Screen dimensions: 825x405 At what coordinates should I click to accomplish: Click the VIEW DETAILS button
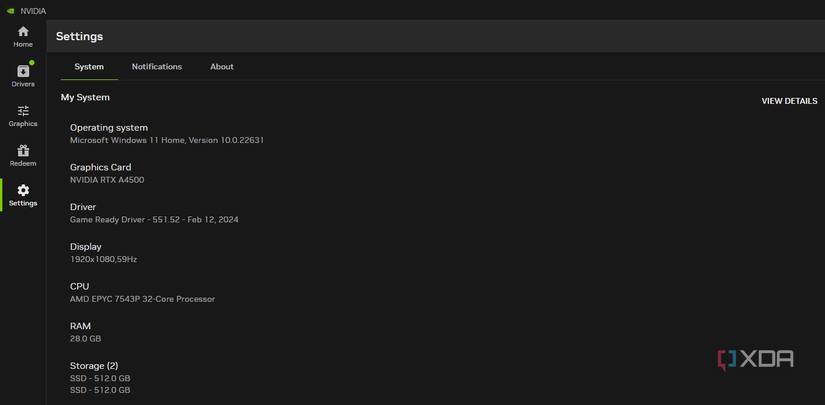[x=789, y=101]
